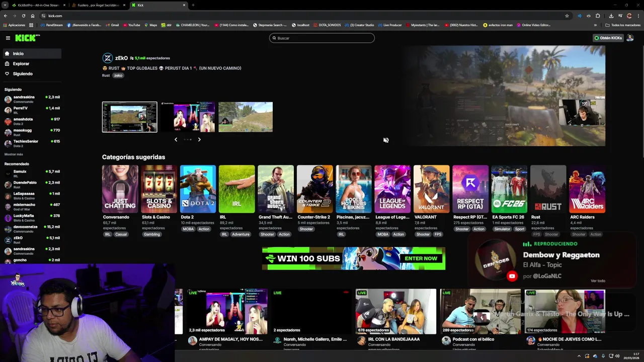Switch to Fusilero por Ángel Sacristán tab
Screen dimensions: 644x362
[98, 5]
